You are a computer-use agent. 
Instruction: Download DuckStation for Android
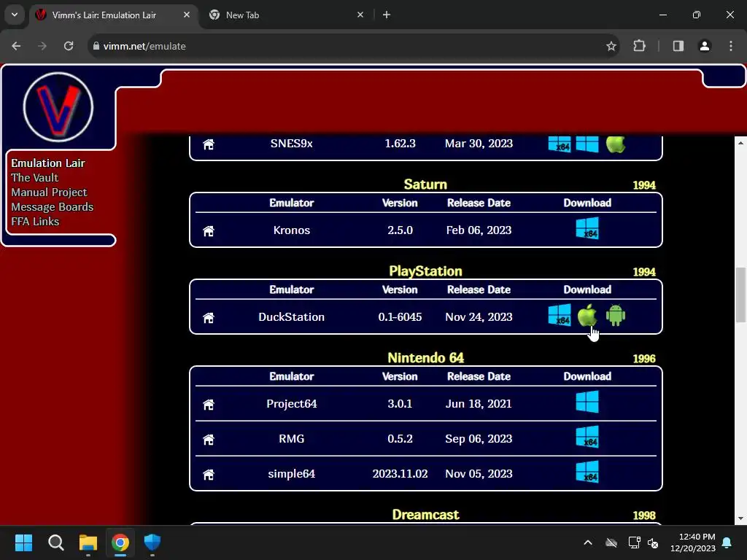(x=616, y=315)
